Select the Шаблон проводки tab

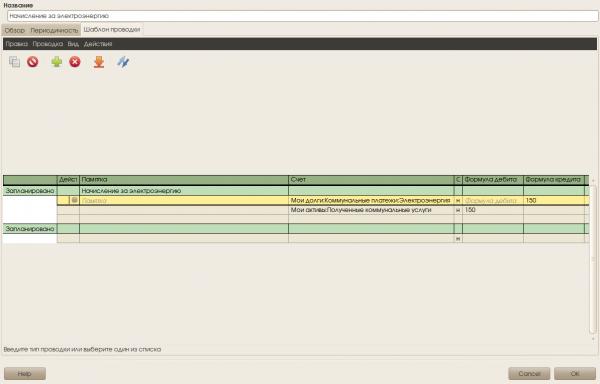112,29
